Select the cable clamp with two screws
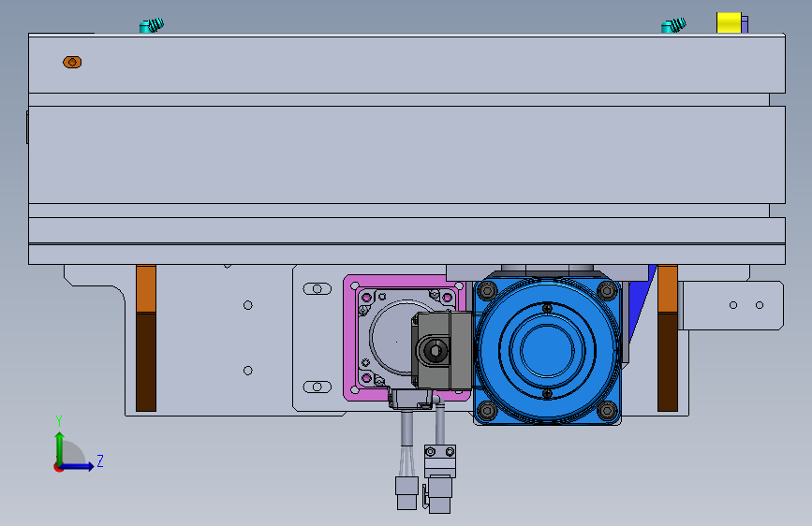The width and height of the screenshot is (812, 526). click(440, 460)
